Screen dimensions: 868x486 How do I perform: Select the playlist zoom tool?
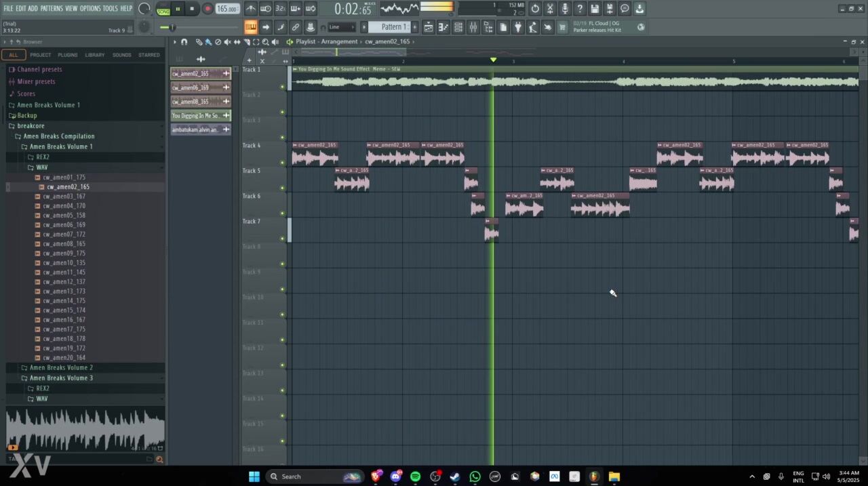[265, 42]
